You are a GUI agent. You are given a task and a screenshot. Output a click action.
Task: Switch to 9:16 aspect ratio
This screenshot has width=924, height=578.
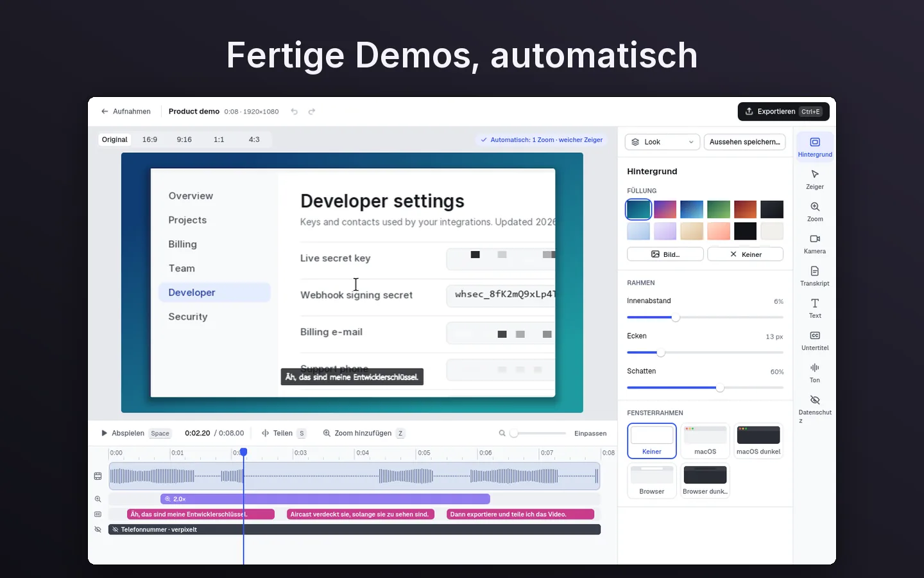[x=184, y=140]
